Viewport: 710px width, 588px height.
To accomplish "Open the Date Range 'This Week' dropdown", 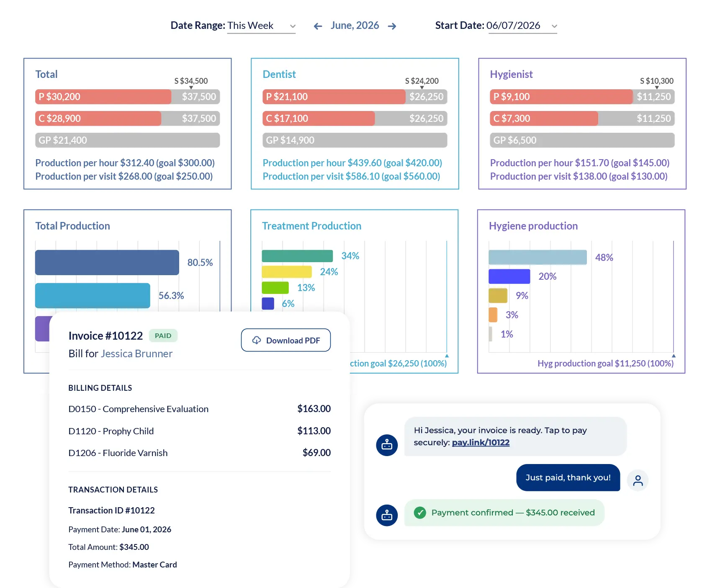I will coord(261,26).
